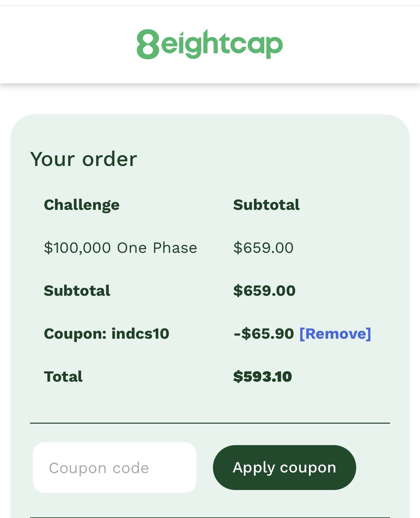Click the eightcap wordmark text
Screen dimensions: 420x518
(x=222, y=44)
